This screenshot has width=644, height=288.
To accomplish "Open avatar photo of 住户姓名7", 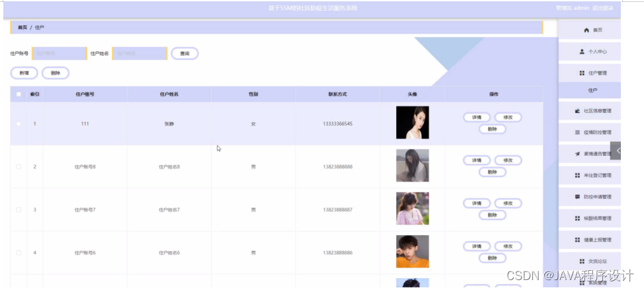I will (x=413, y=209).
